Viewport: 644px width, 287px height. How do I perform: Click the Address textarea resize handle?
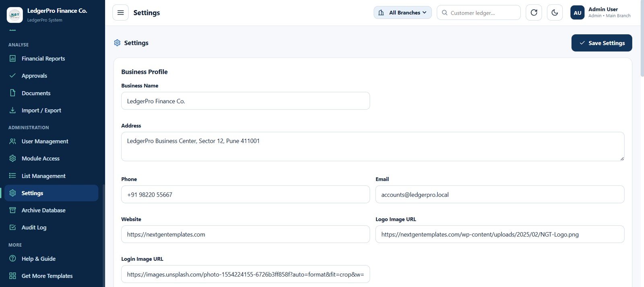tap(622, 158)
